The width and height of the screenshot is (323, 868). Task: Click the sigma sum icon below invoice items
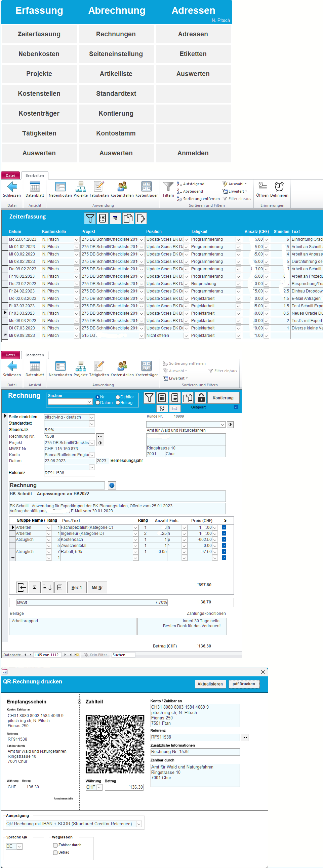(34, 587)
